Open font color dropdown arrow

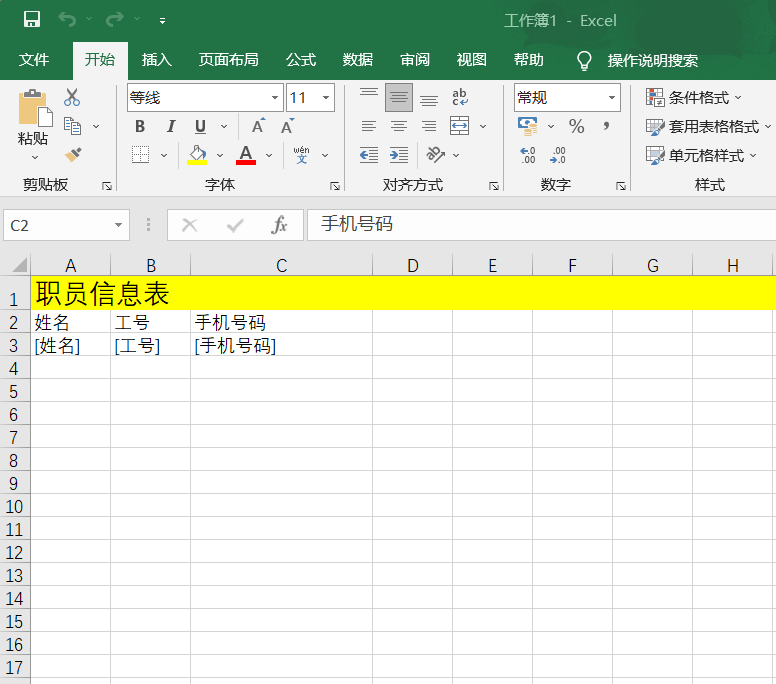pos(269,155)
